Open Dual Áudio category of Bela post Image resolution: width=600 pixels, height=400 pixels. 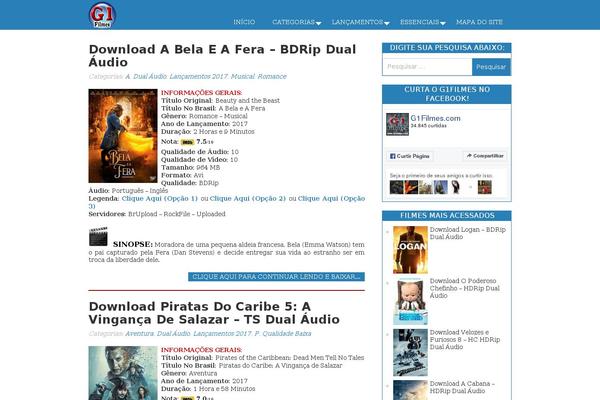click(x=150, y=77)
